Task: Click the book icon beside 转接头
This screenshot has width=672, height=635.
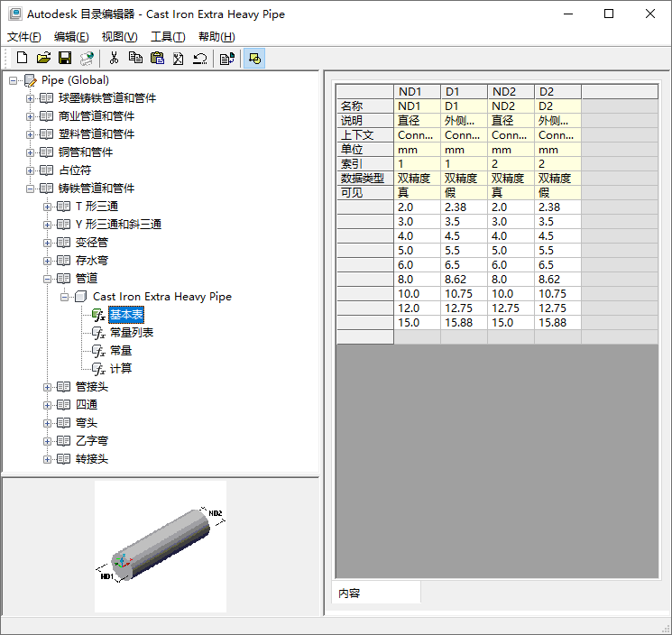Action: [x=63, y=459]
